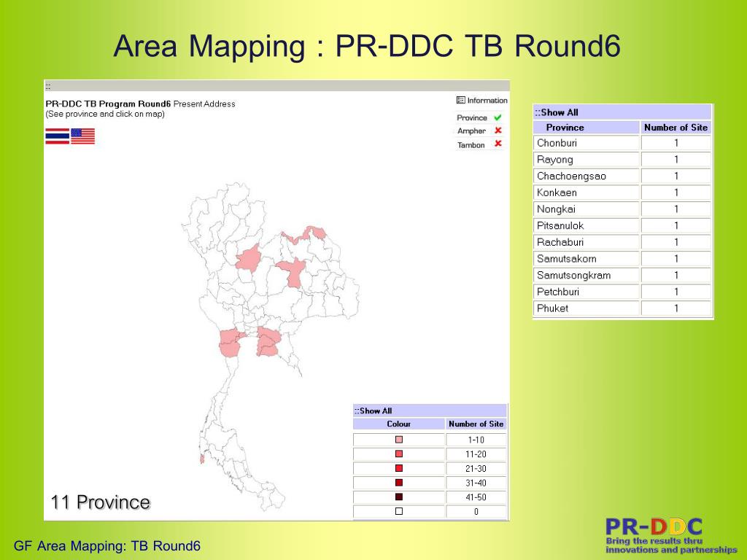Image resolution: width=747 pixels, height=560 pixels.
Task: Click the PR-DDC TB Program Round6 heading
Action: click(x=108, y=104)
